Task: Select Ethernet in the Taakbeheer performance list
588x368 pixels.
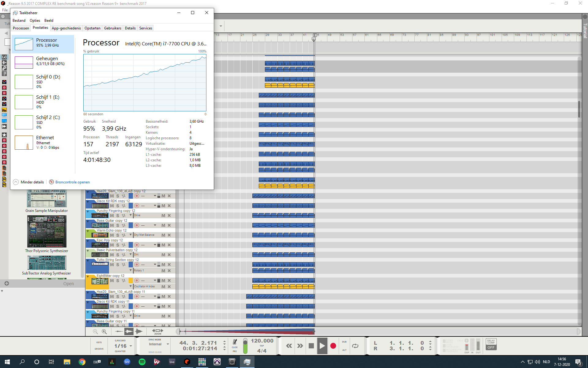Action: [x=43, y=142]
